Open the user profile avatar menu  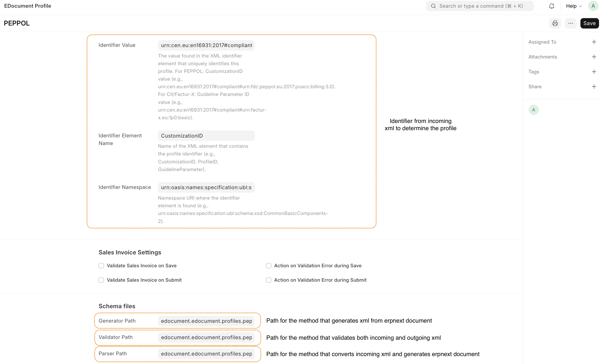pyautogui.click(x=593, y=6)
